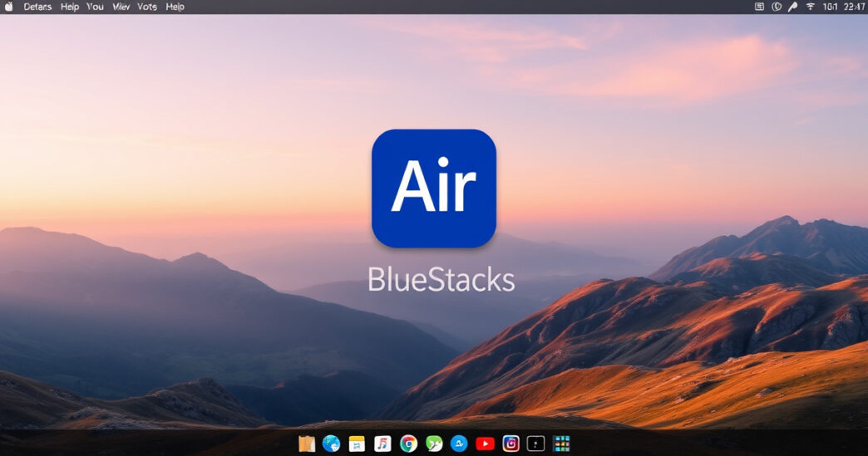Open the Vots menu

(147, 7)
